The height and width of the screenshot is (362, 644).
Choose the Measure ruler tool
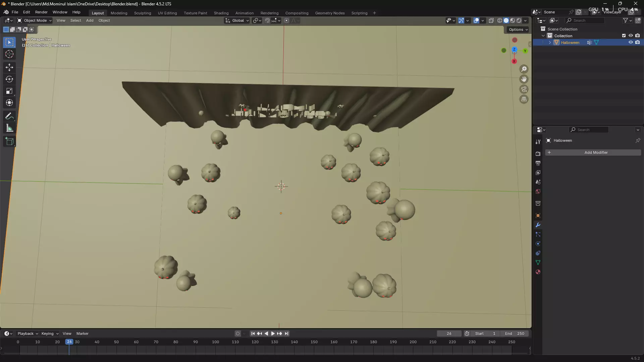point(9,128)
